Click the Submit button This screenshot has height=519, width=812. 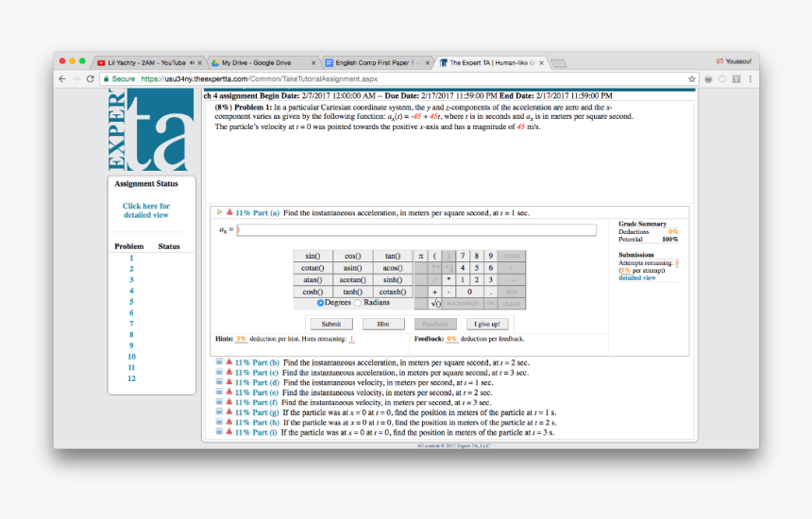[330, 324]
